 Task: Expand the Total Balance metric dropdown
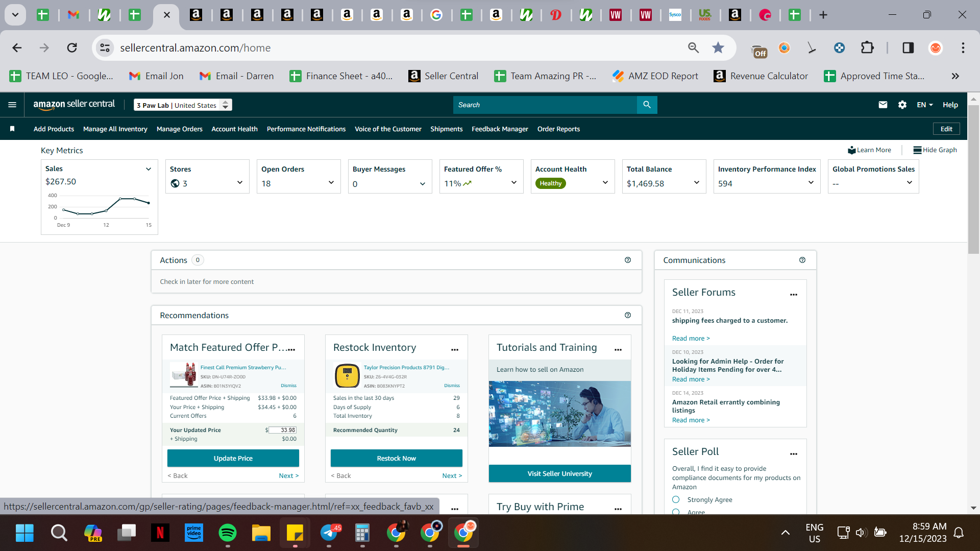click(697, 183)
